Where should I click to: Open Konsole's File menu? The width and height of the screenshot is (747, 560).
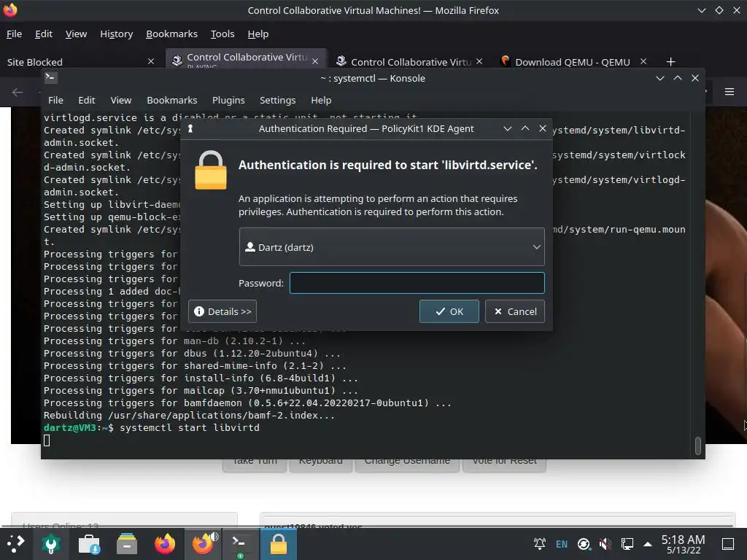click(x=55, y=100)
